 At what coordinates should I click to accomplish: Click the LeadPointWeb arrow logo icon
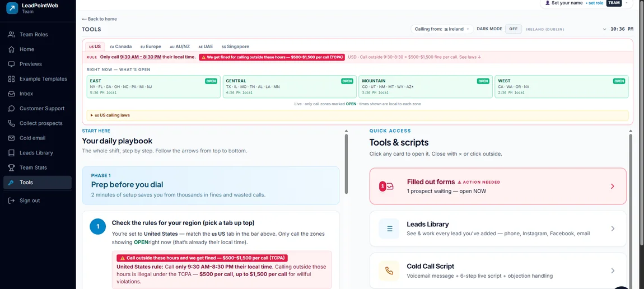[x=12, y=8]
